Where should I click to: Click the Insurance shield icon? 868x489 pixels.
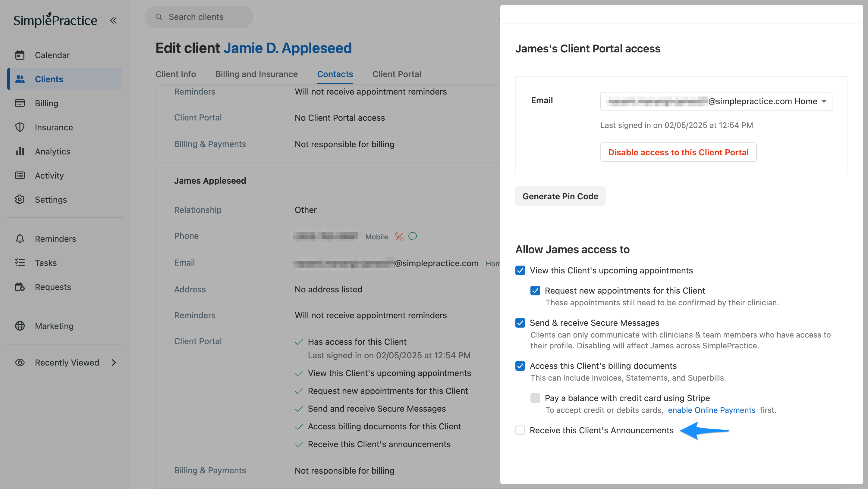tap(20, 127)
